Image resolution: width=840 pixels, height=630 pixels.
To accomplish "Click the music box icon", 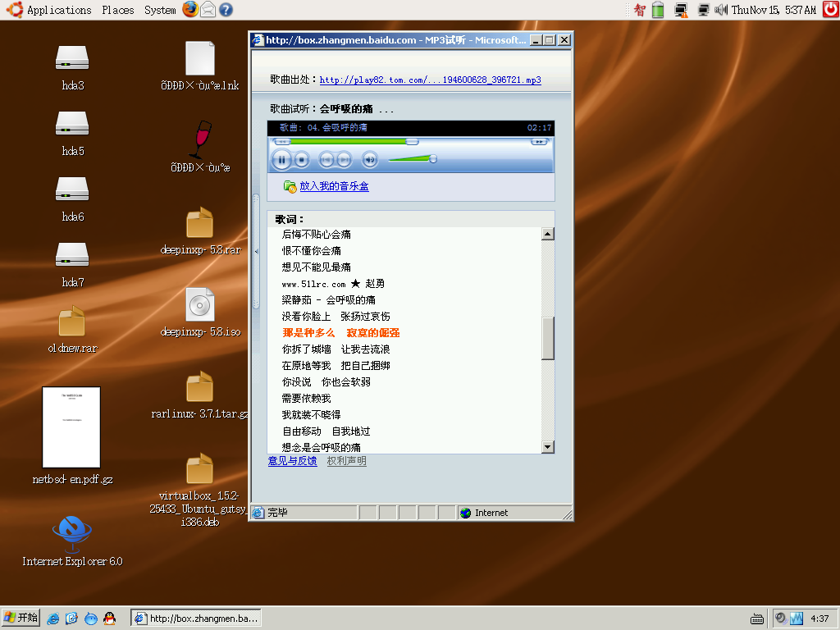I will pos(290,186).
